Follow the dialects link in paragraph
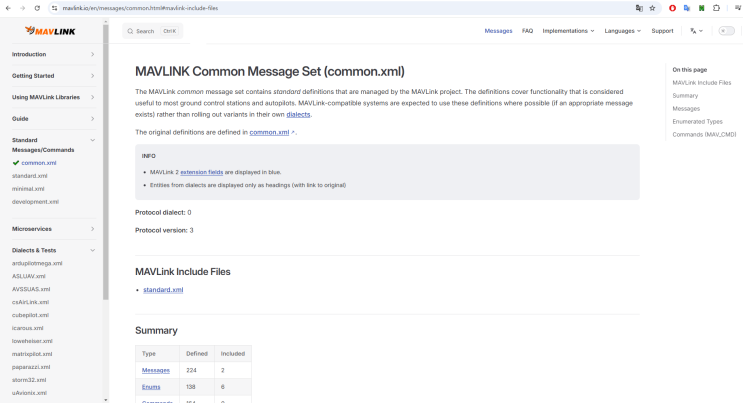Viewport: 743px width, 403px height. pos(298,114)
